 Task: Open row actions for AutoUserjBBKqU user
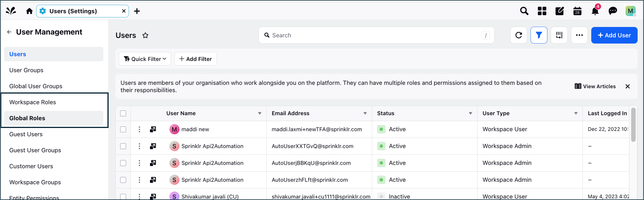pyautogui.click(x=139, y=163)
